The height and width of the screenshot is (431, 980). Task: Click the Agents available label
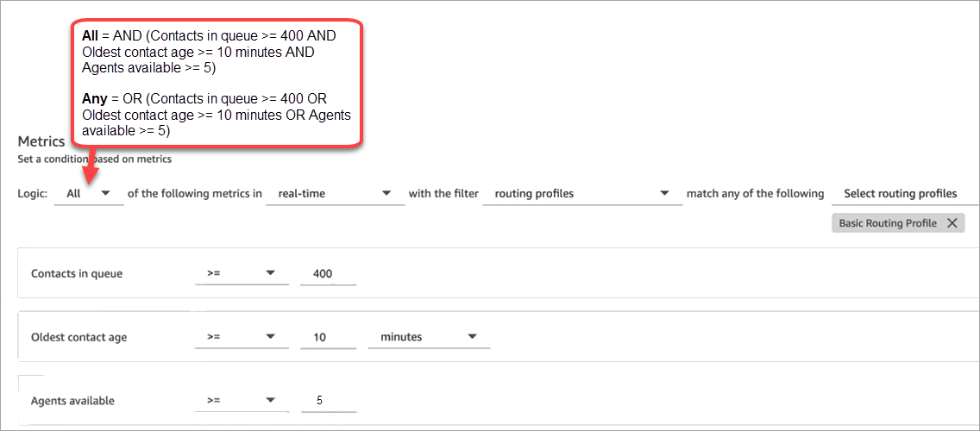click(72, 401)
